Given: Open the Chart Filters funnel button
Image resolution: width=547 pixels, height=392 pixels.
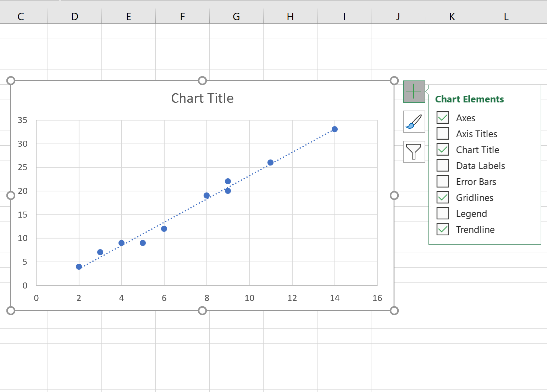Looking at the screenshot, I should [414, 152].
